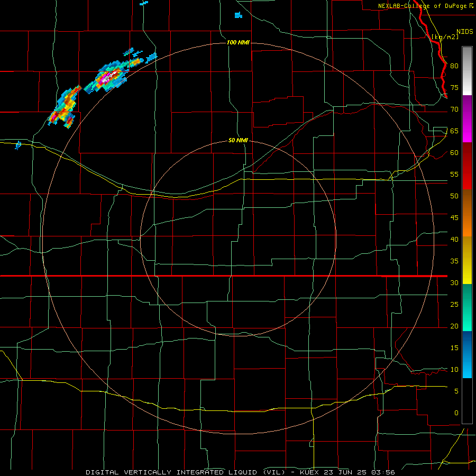The height and width of the screenshot is (476, 476).
Task: Select the 10 value on the VIL scale
Action: [454, 370]
